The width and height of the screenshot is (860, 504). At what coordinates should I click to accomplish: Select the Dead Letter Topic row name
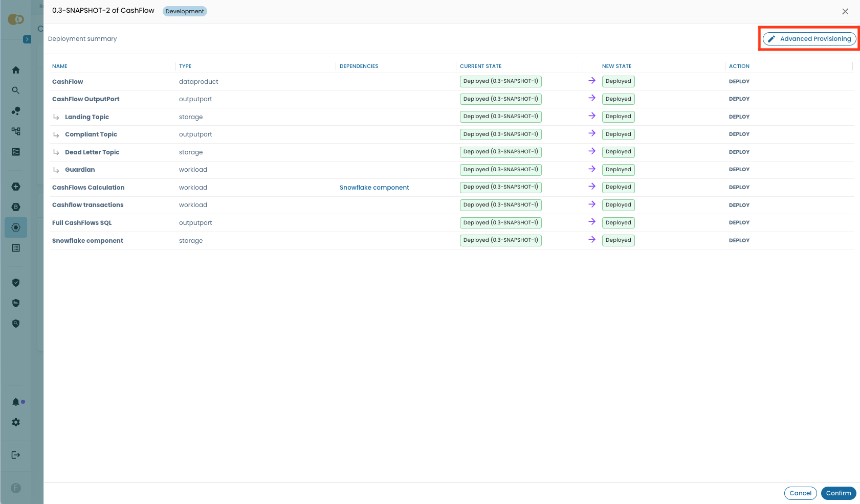click(x=92, y=152)
